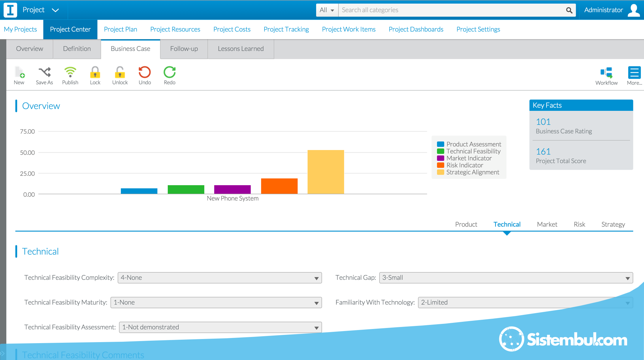Image resolution: width=644 pixels, height=360 pixels.
Task: Open the Administrator user profile icon
Action: (634, 10)
